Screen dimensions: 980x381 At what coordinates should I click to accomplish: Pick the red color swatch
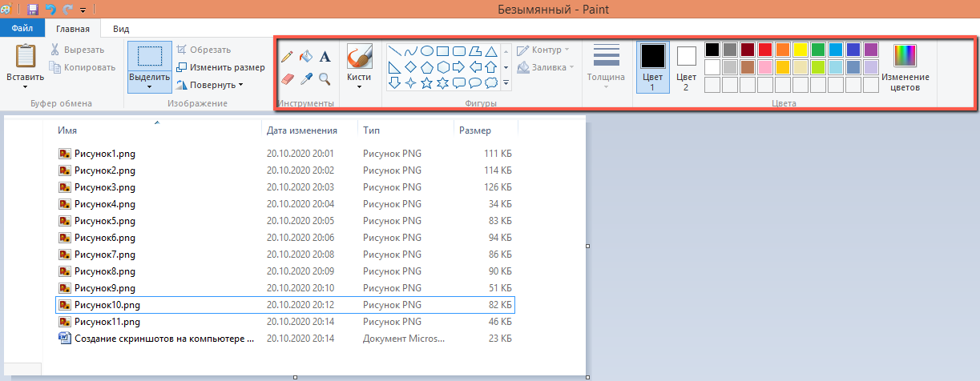click(765, 50)
